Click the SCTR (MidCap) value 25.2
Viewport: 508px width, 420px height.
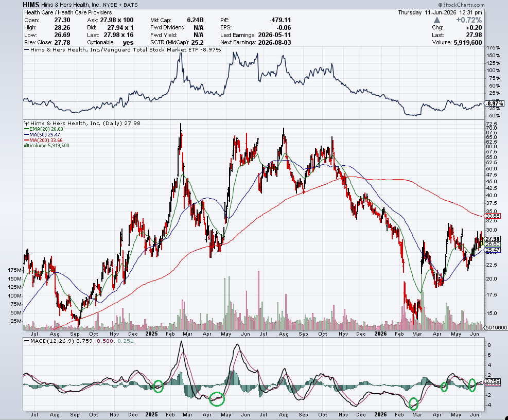point(197,42)
